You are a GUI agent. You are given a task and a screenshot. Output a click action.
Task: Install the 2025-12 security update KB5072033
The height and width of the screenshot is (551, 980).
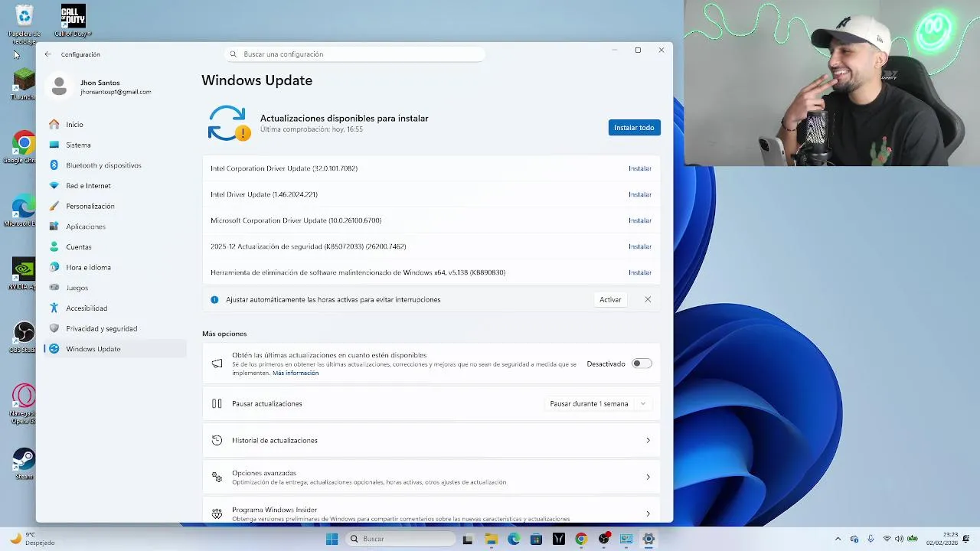tap(640, 246)
